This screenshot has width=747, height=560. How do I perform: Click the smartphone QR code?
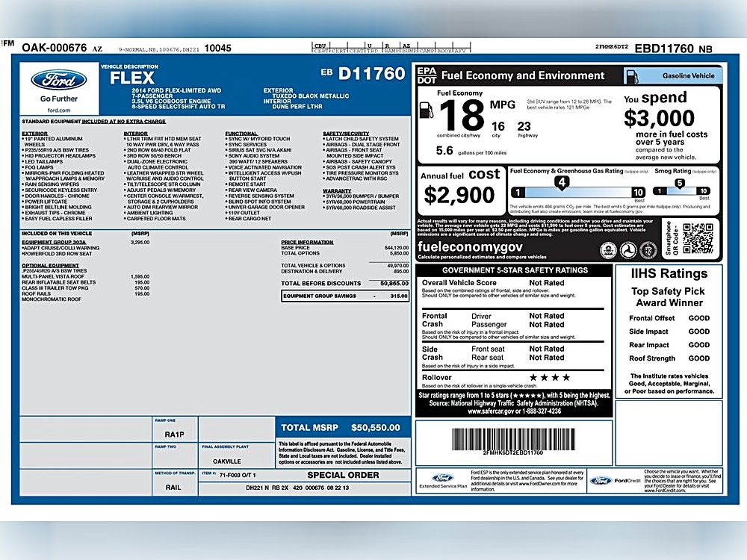(x=698, y=239)
